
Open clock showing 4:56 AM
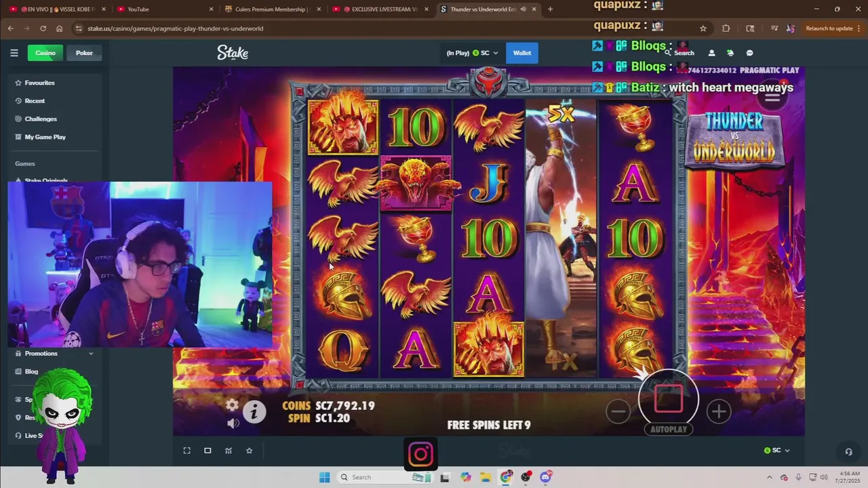849,477
